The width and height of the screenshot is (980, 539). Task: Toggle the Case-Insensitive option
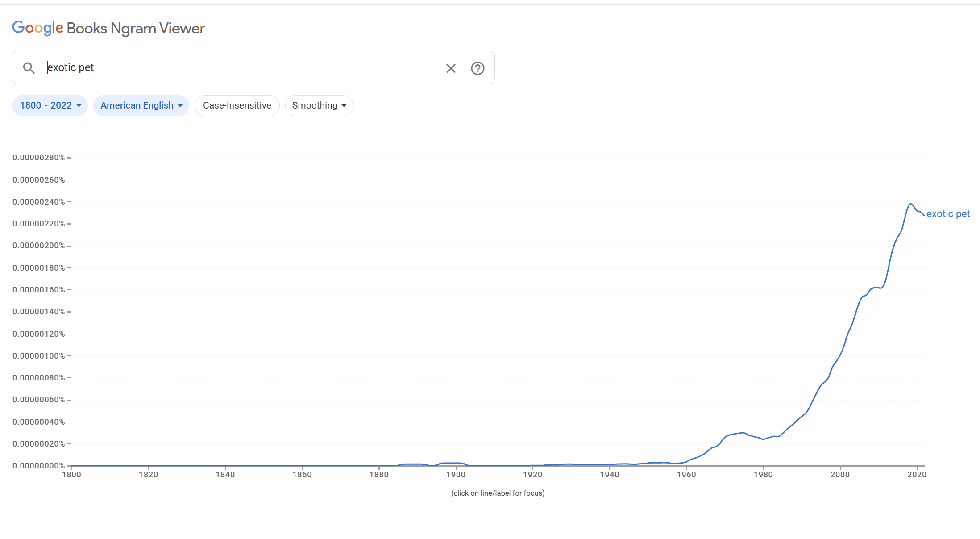coord(237,105)
